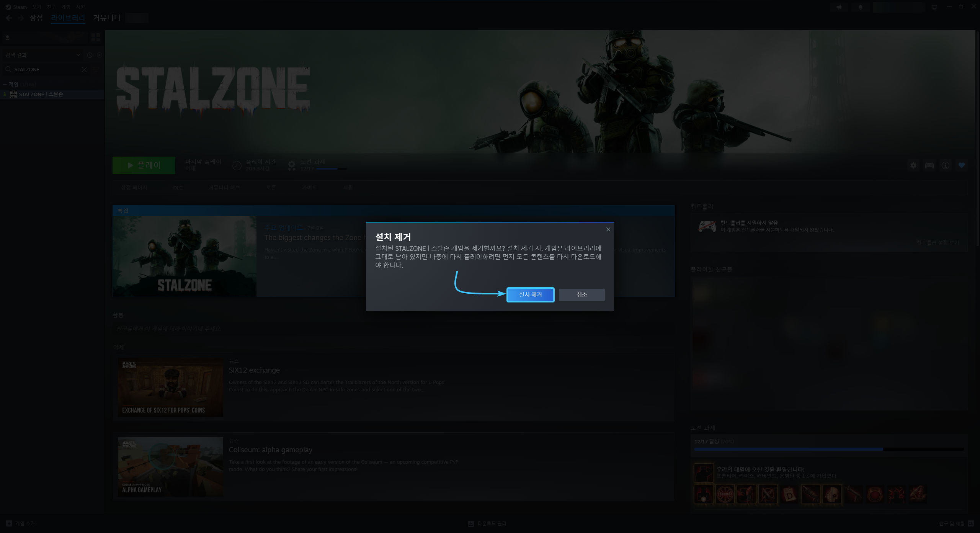This screenshot has height=533, width=980.
Task: Open the notifications bell icon
Action: 861,7
